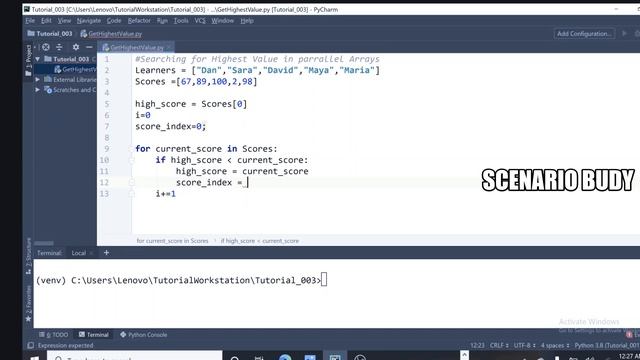Click the Project vertical sidebar tab
The width and height of the screenshot is (640, 360).
click(x=28, y=60)
